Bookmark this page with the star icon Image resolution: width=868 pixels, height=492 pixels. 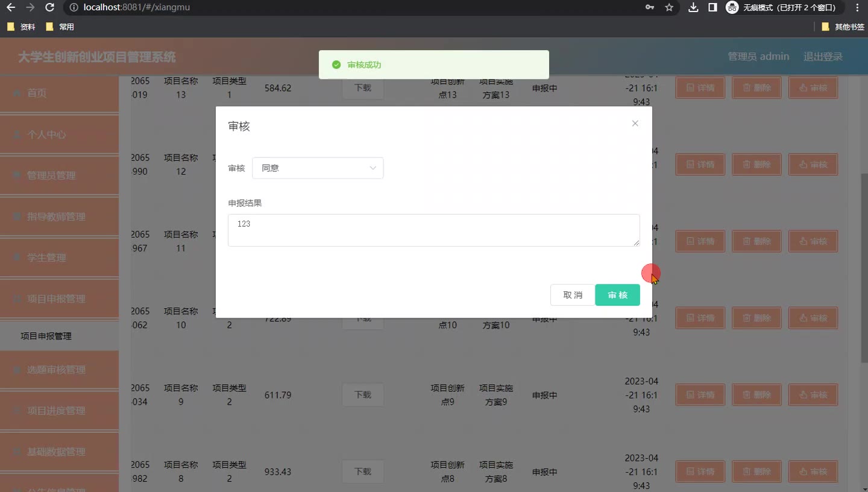668,8
